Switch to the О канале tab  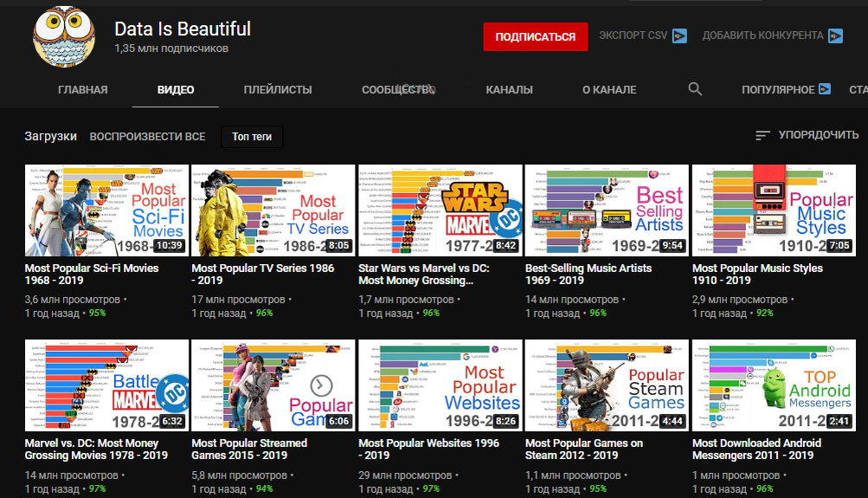(x=609, y=90)
